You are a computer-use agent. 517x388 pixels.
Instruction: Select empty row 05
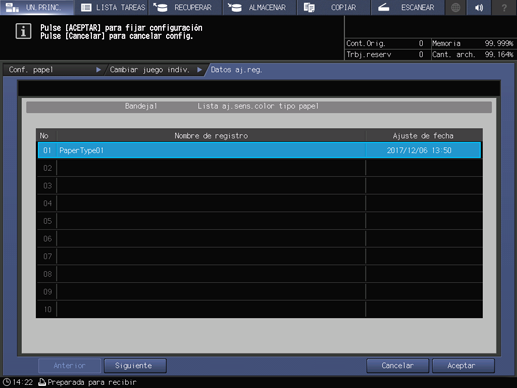point(259,221)
